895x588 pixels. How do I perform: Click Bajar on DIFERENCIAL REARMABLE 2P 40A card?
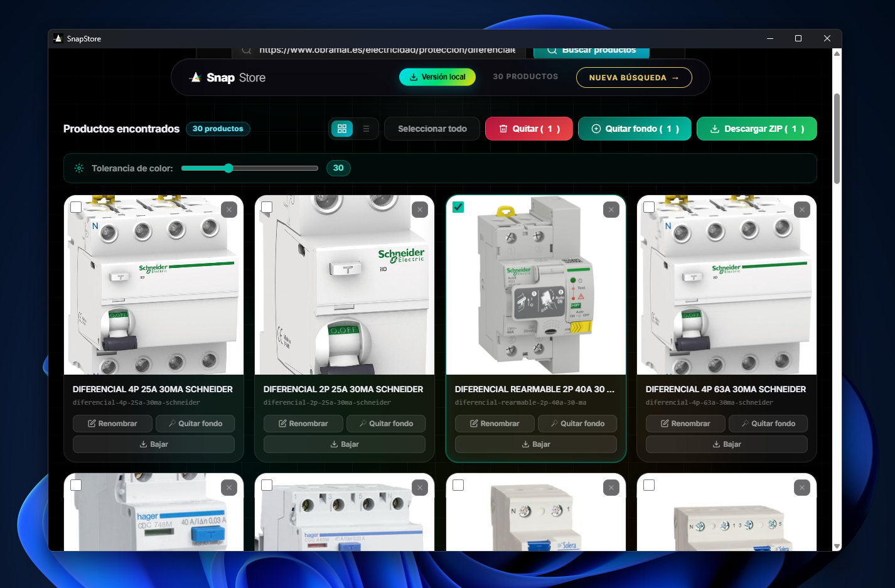click(x=536, y=444)
